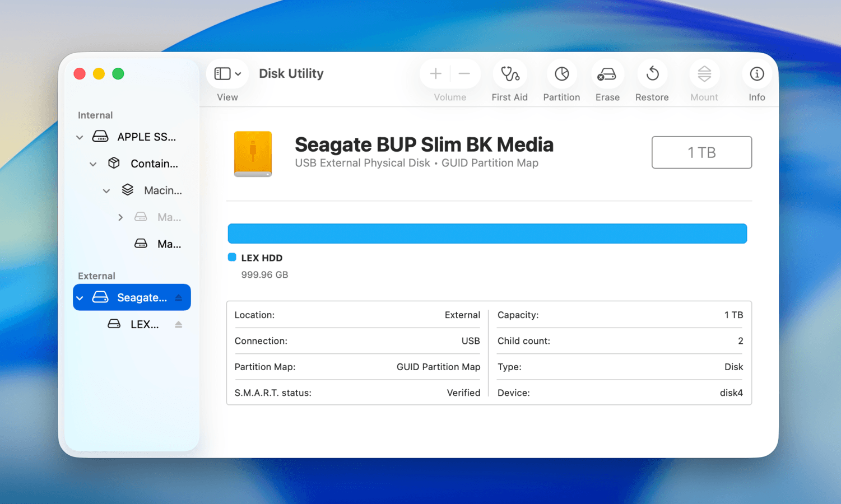Viewport: 841px width, 504px height.
Task: Open the View sidebar menu button
Action: [x=227, y=73]
